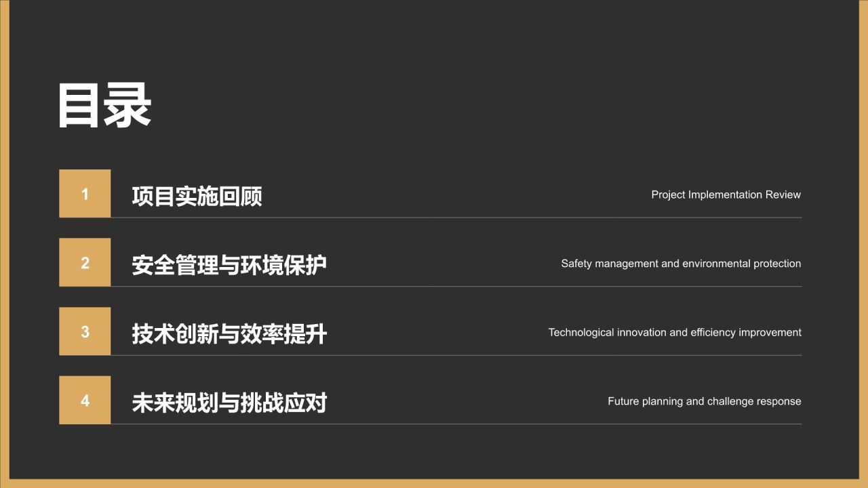Select the "Future planning and challenge response" text
Viewport: 868px width, 488px height.
[704, 401]
